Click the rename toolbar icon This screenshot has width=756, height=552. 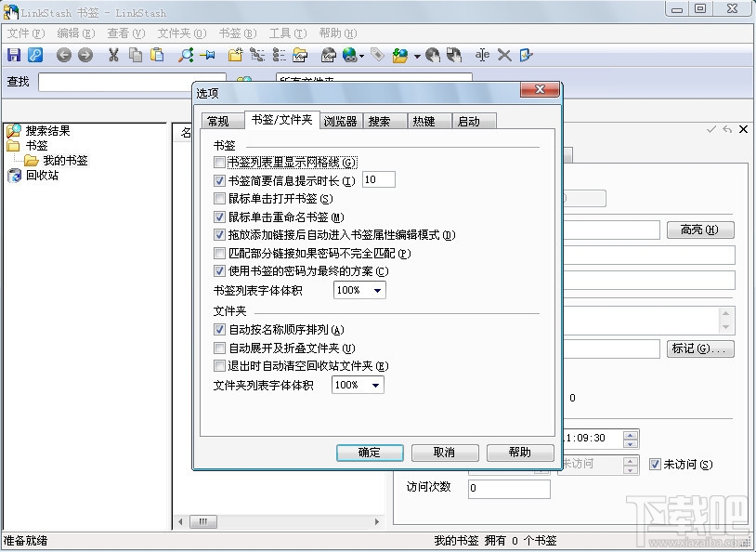pos(481,55)
